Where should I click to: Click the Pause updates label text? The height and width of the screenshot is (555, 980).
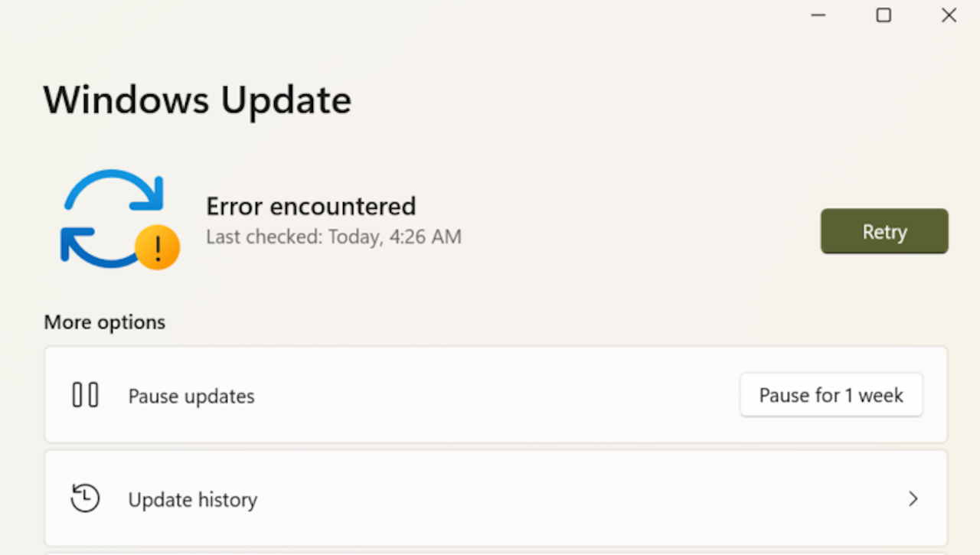click(x=191, y=396)
